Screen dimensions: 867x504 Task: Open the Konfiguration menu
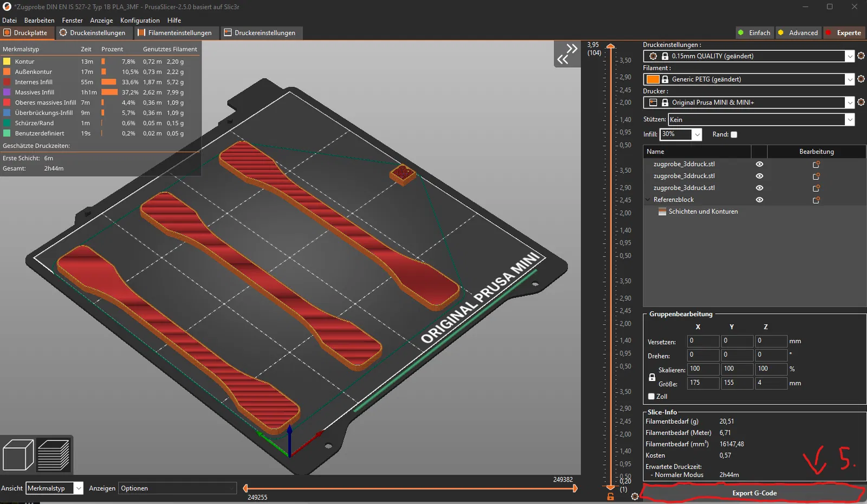coord(140,21)
